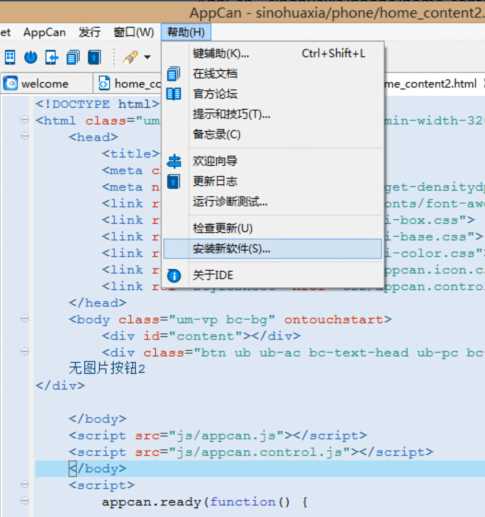Collapse the <head> fold marker

(24, 137)
